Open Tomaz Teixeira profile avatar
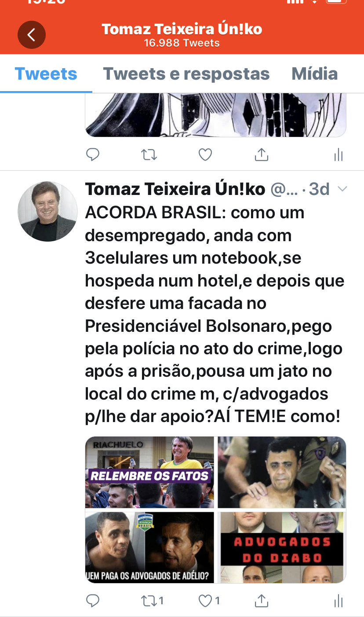 click(x=47, y=212)
